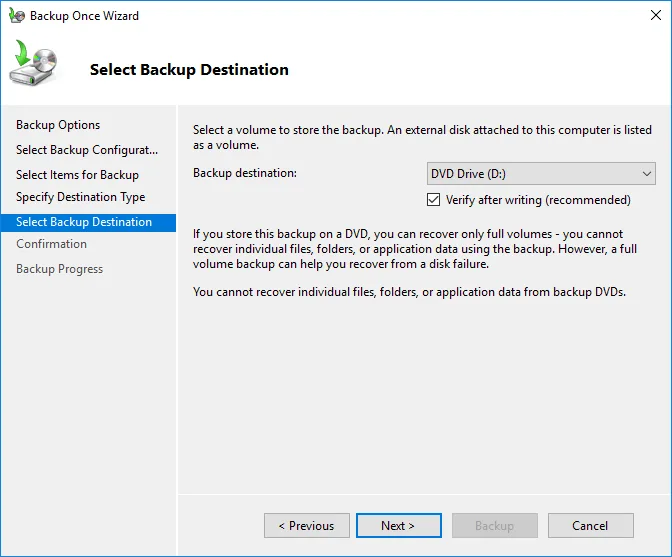672x557 pixels.
Task: Click 'You cannot recover individual files' notice
Action: [x=409, y=292]
